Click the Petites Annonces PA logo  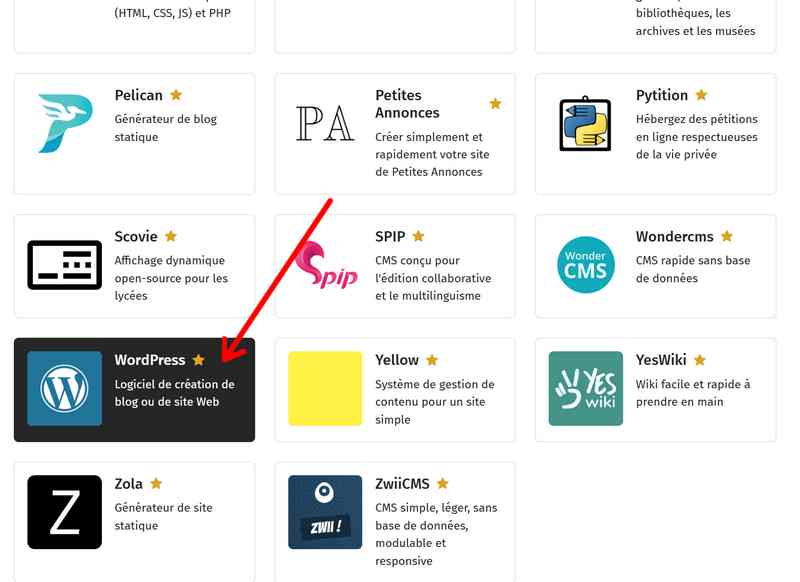(x=325, y=123)
